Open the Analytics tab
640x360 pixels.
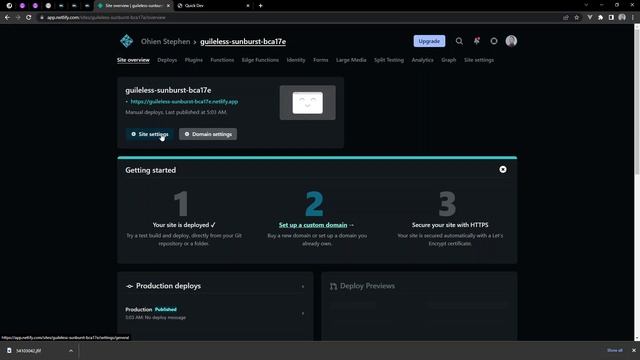tap(422, 60)
